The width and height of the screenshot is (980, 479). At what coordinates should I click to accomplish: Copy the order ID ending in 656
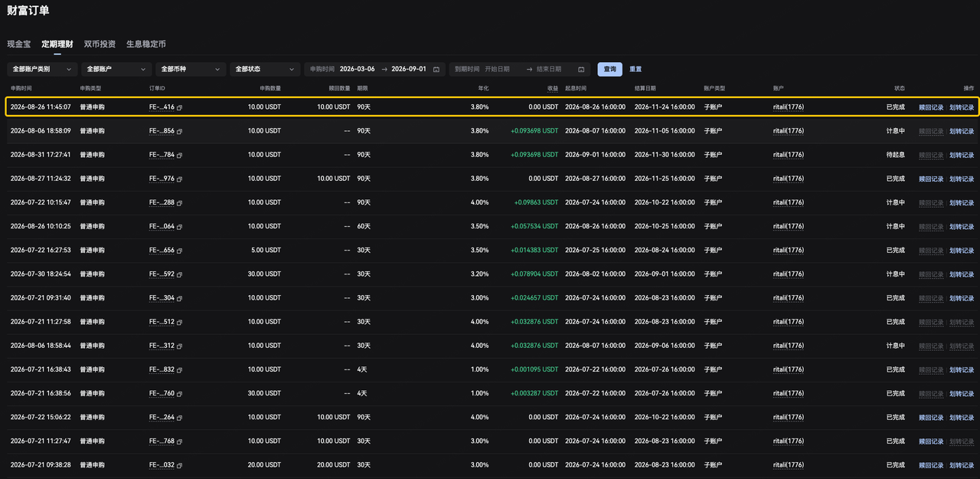[x=179, y=251]
